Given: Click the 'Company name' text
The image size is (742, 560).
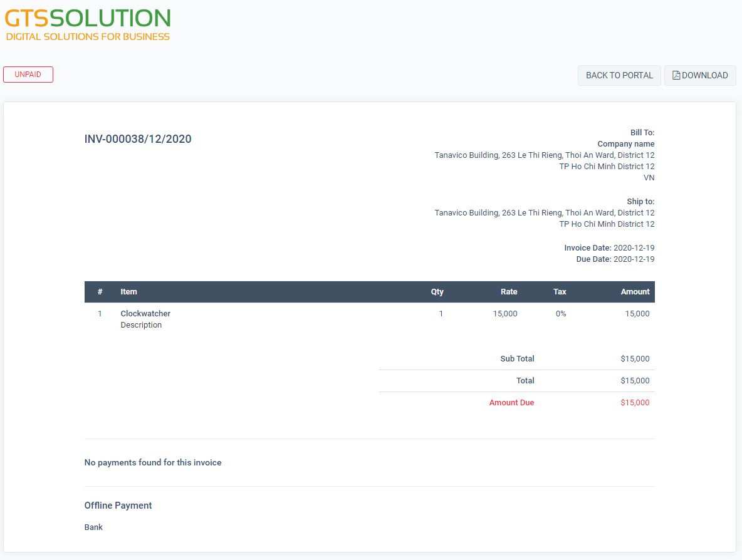Looking at the screenshot, I should click(625, 144).
